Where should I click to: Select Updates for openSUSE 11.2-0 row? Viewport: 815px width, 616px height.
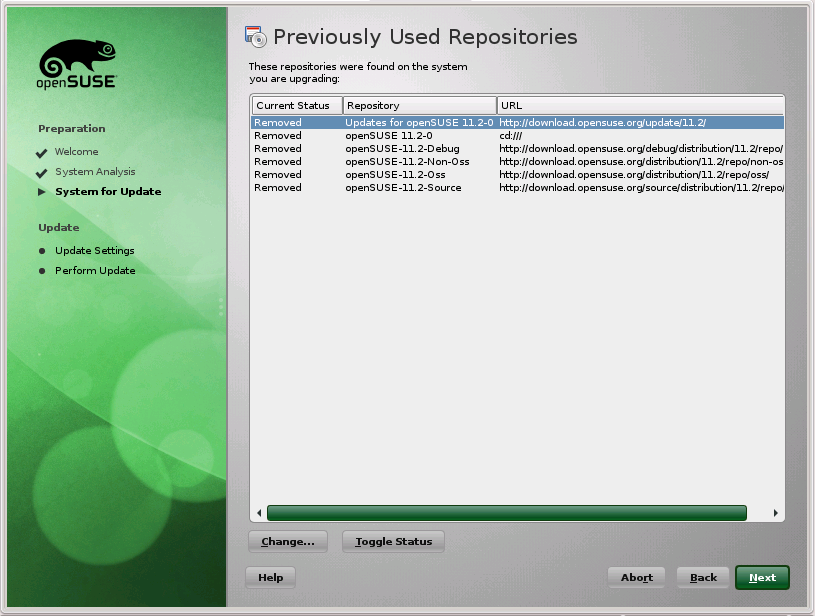(517, 123)
